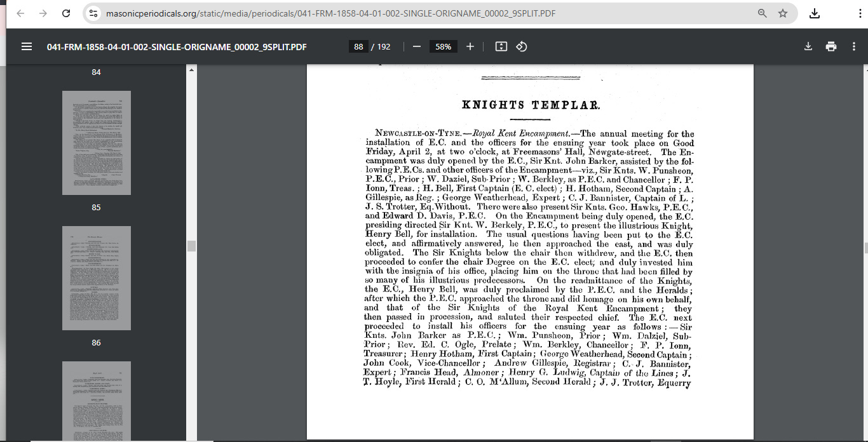Image resolution: width=868 pixels, height=442 pixels.
Task: Select the page 85 thumbnail
Action: click(x=97, y=143)
